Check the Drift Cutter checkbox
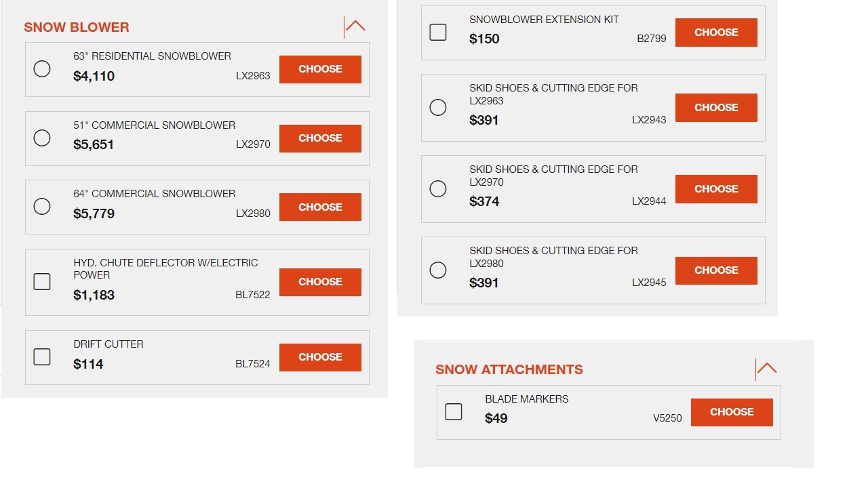Viewport: 868px width, 488px height. tap(42, 357)
